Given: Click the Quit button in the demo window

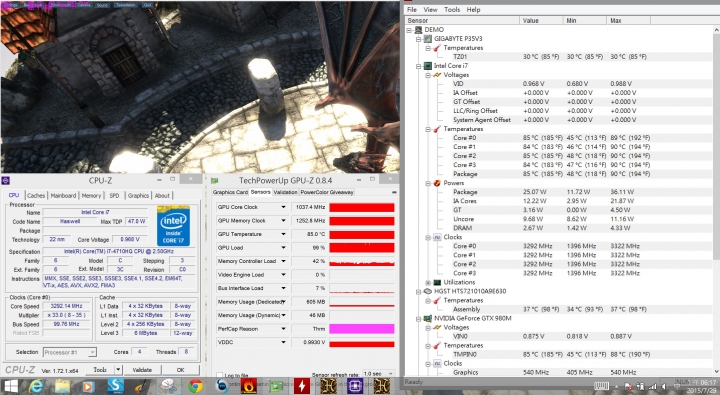Looking at the screenshot, I should pyautogui.click(x=147, y=5).
